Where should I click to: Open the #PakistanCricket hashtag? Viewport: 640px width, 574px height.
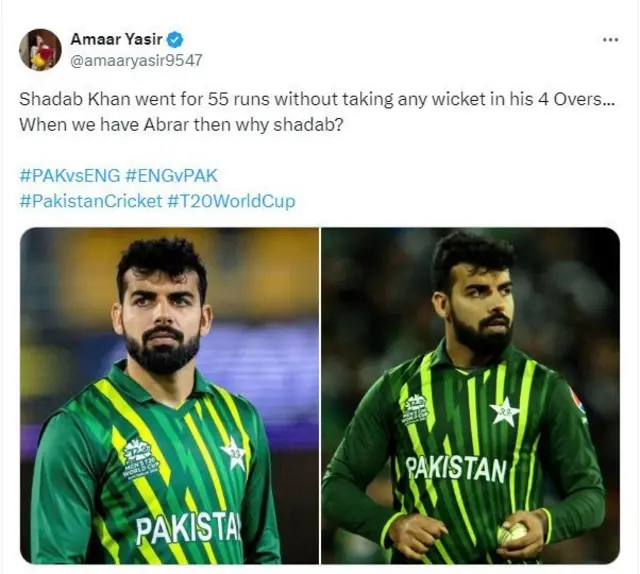(x=91, y=201)
